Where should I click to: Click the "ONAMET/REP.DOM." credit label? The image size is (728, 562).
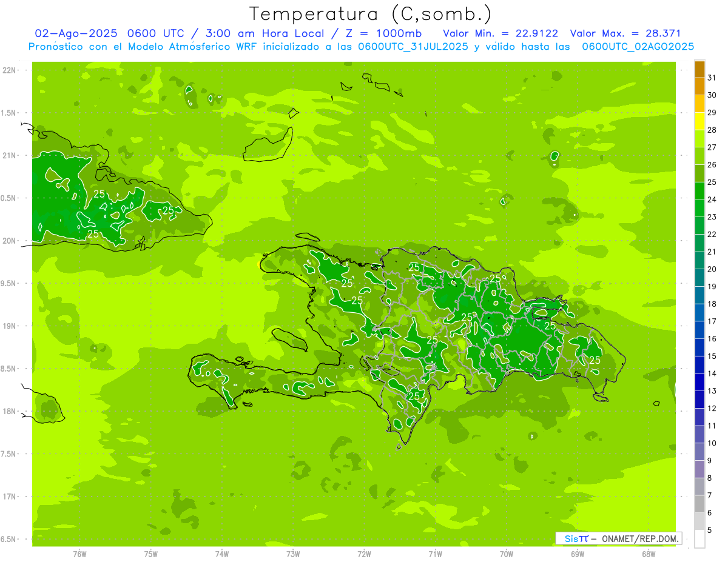pos(641,538)
